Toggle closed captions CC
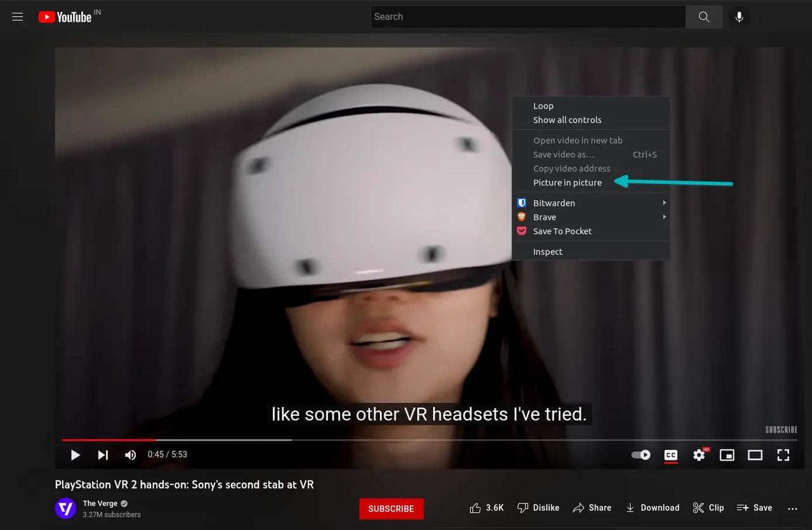The image size is (812, 530). [x=671, y=455]
